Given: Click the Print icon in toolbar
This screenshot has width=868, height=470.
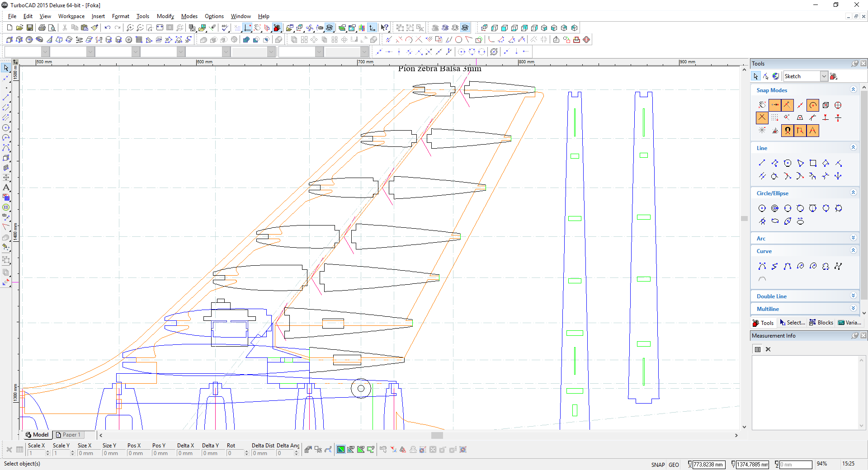Looking at the screenshot, I should (x=42, y=28).
